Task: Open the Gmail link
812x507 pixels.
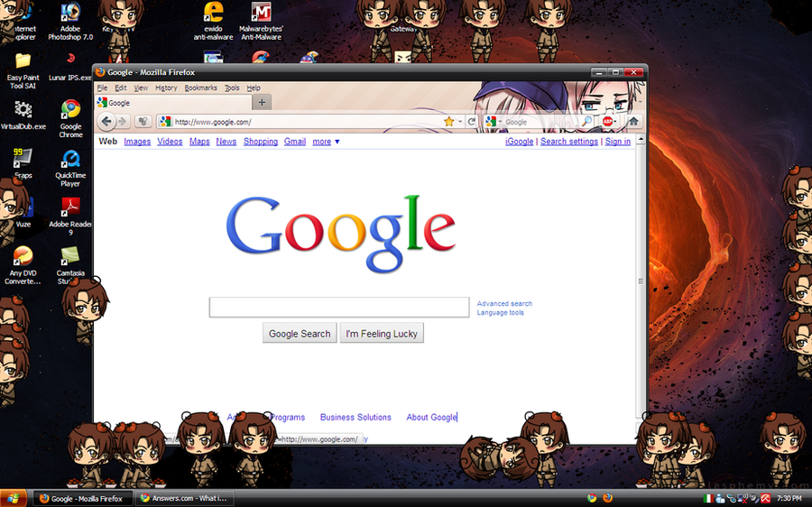Action: tap(295, 142)
